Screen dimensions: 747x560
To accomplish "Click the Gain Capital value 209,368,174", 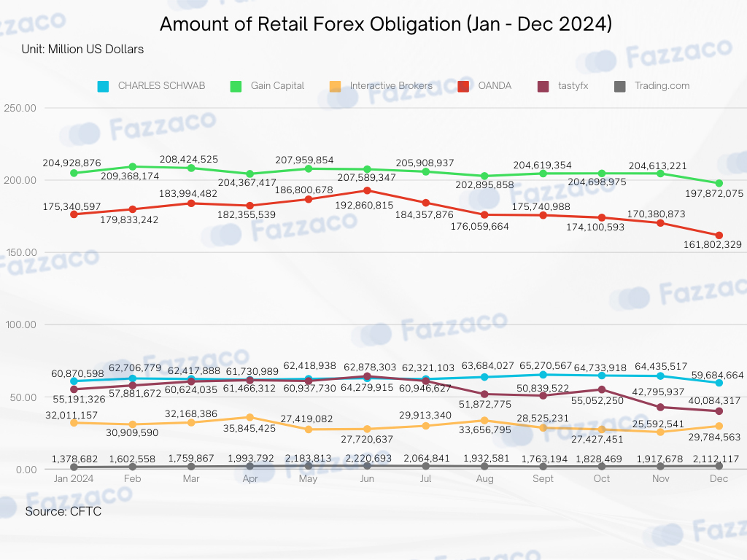I will pyautogui.click(x=130, y=176).
